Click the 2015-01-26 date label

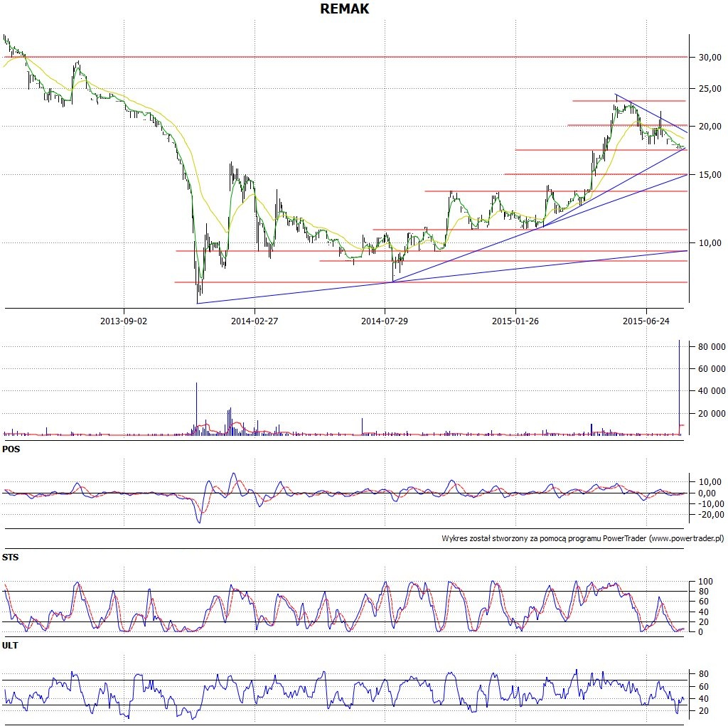pyautogui.click(x=515, y=321)
